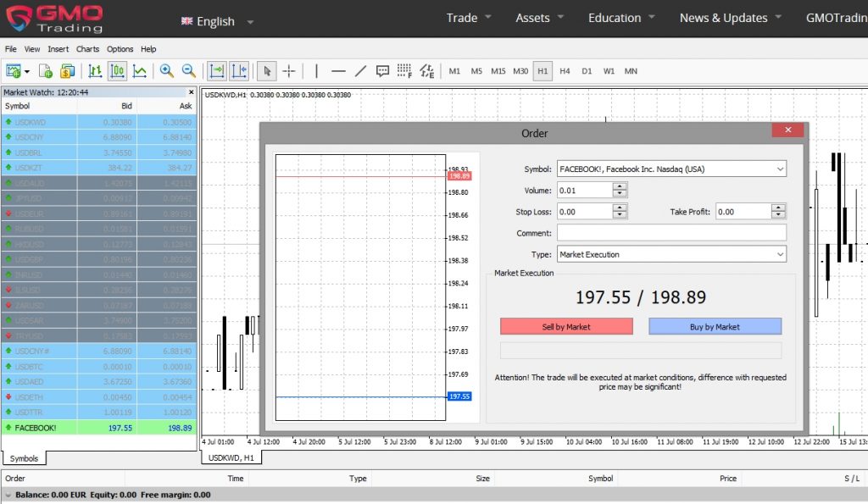The height and width of the screenshot is (504, 868).
Task: Open New Order via the dollar icon
Action: click(67, 71)
